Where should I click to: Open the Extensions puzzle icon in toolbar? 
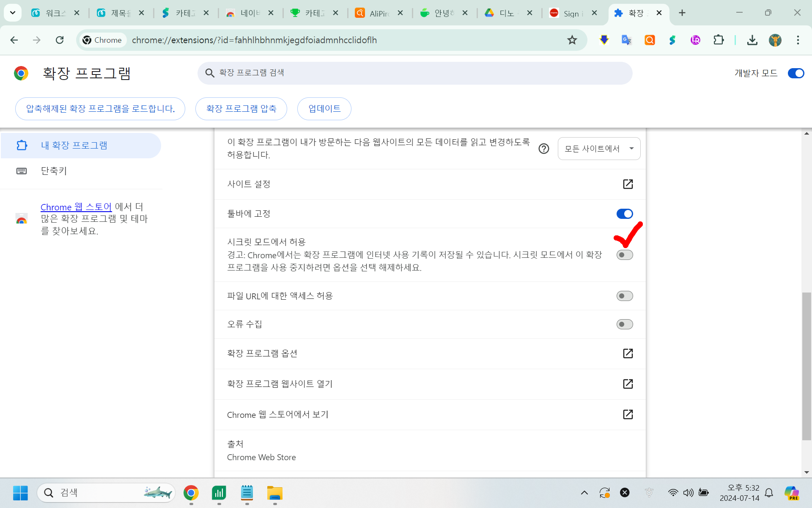tap(718, 40)
